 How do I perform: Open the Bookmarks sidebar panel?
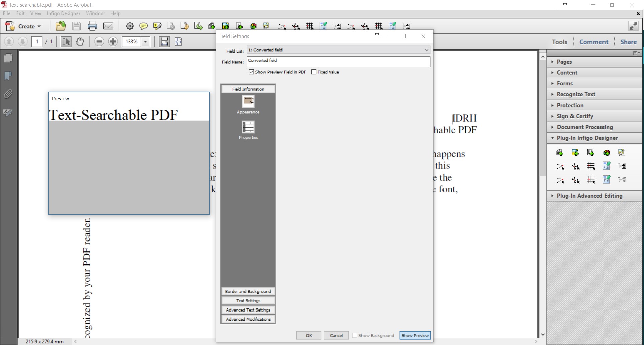[8, 76]
